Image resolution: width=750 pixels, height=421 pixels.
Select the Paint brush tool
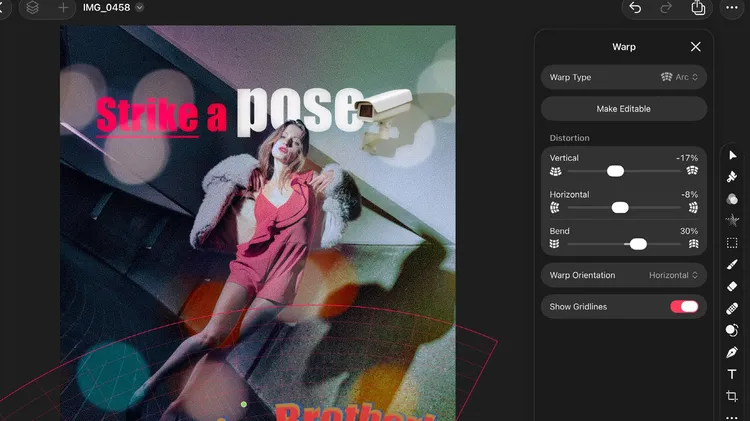(x=732, y=265)
